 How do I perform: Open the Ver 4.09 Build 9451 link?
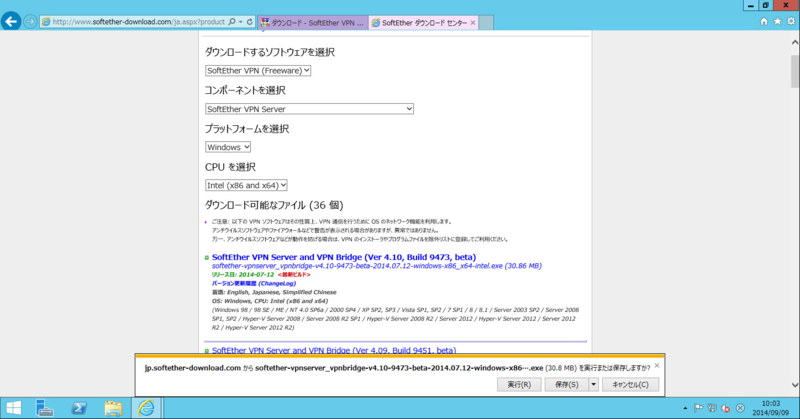coord(334,350)
